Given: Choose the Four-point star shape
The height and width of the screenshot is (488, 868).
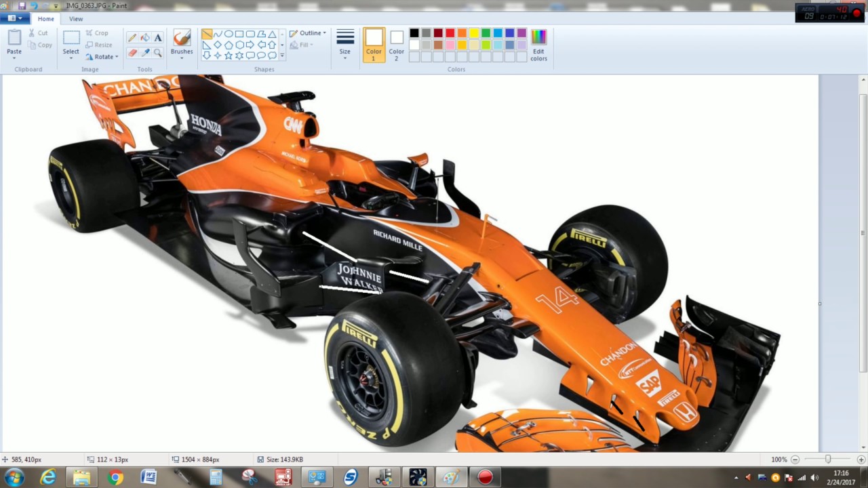Looking at the screenshot, I should [x=218, y=56].
